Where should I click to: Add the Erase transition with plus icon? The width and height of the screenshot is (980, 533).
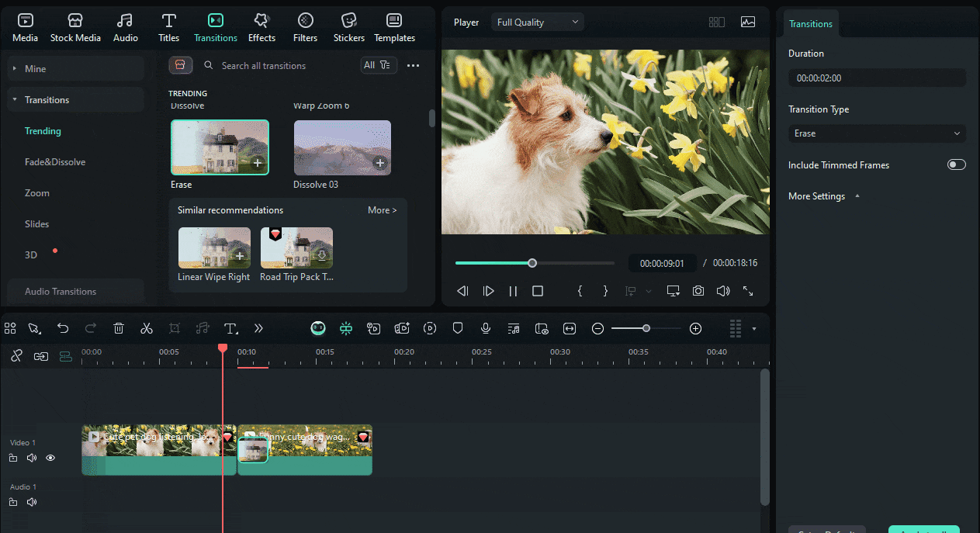[x=258, y=163]
